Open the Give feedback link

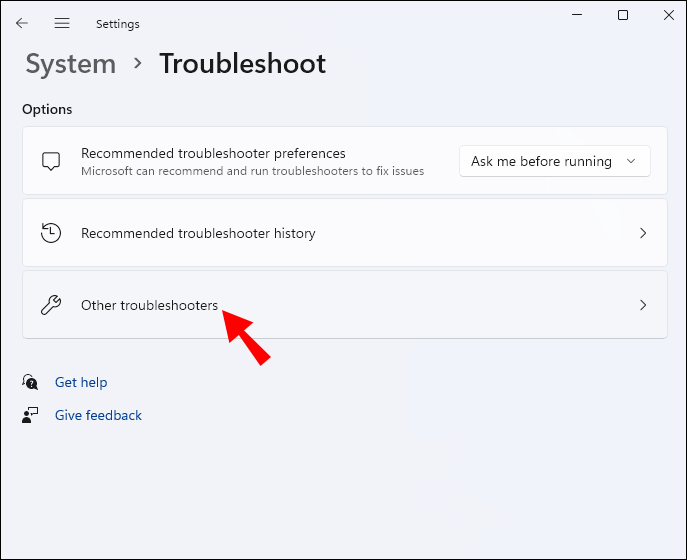98,415
